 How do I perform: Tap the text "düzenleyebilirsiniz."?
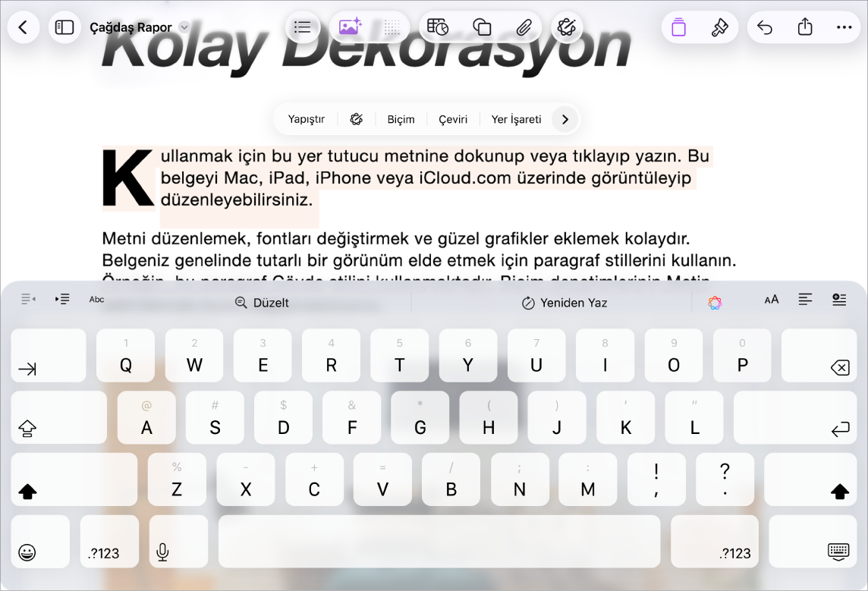(x=237, y=200)
